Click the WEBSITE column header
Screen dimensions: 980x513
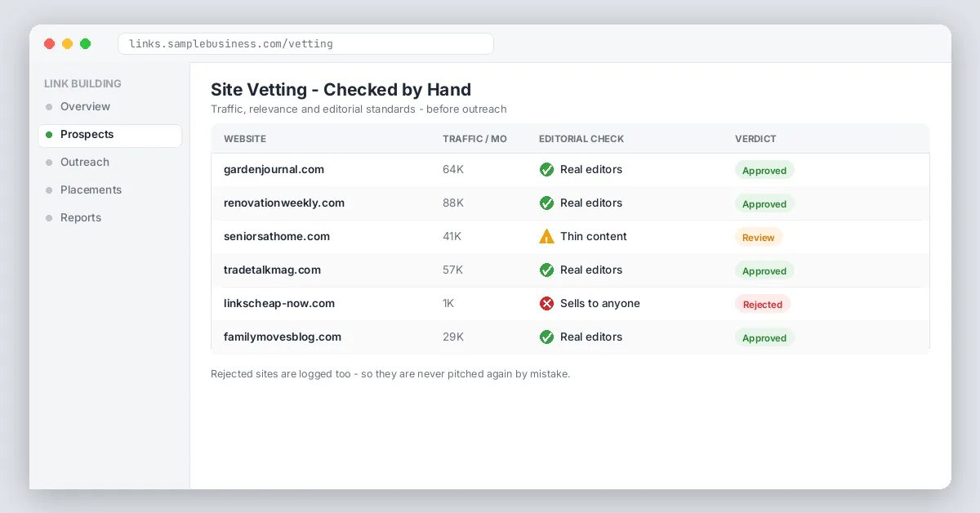[x=245, y=139]
